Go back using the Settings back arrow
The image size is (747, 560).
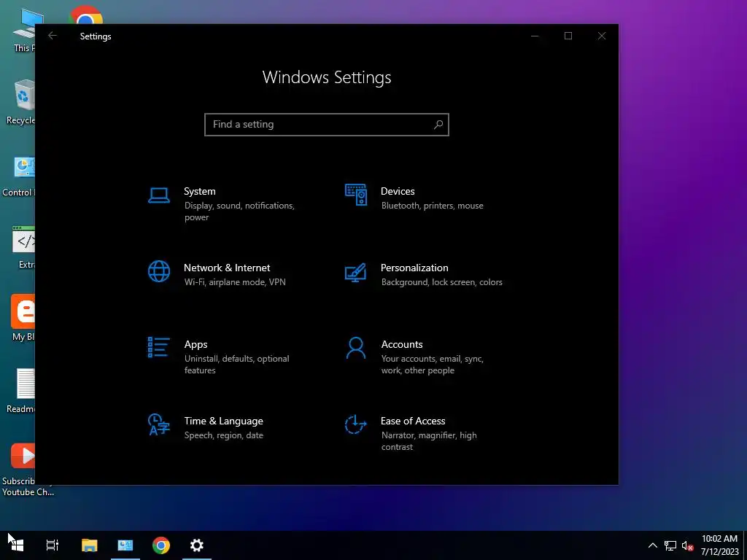[x=53, y=36]
